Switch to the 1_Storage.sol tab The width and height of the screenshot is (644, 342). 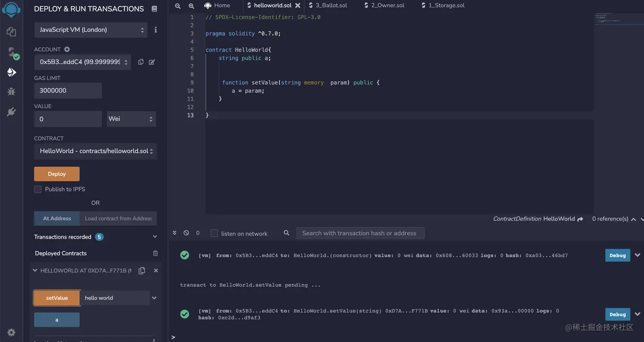443,6
